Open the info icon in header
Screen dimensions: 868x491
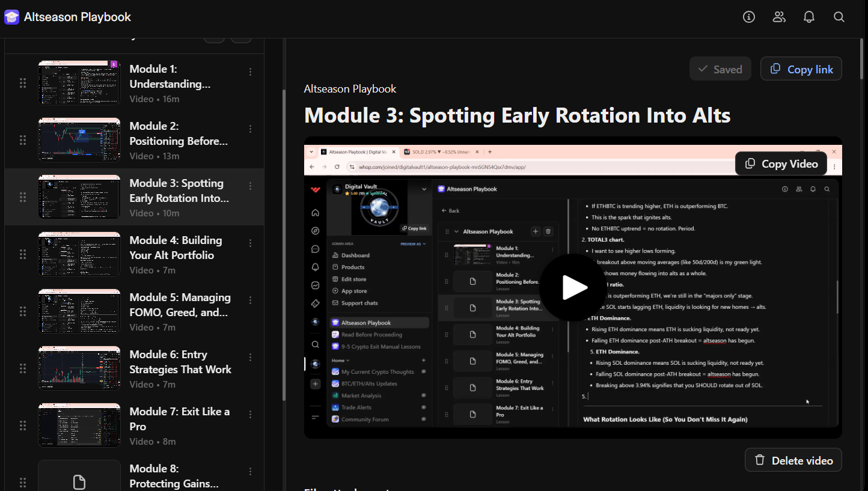(x=749, y=17)
